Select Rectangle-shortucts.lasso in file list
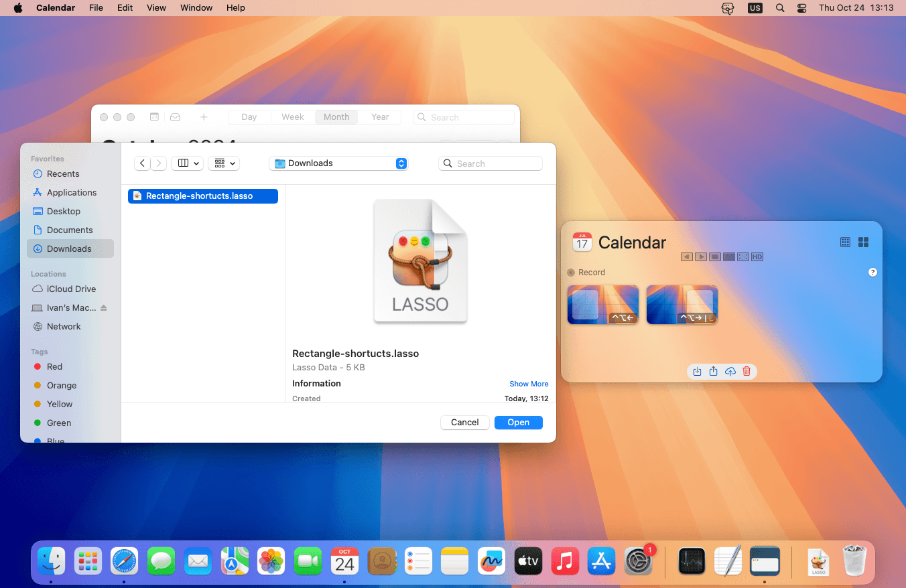The image size is (906, 588). point(203,196)
